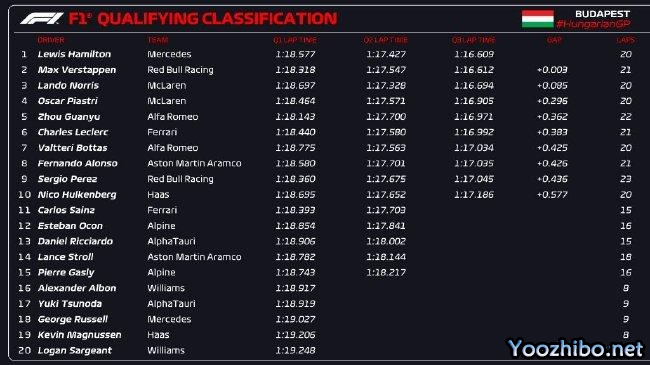This screenshot has height=365, width=650.
Task: Click Zhou Guanyu driver name
Action: coord(69,117)
